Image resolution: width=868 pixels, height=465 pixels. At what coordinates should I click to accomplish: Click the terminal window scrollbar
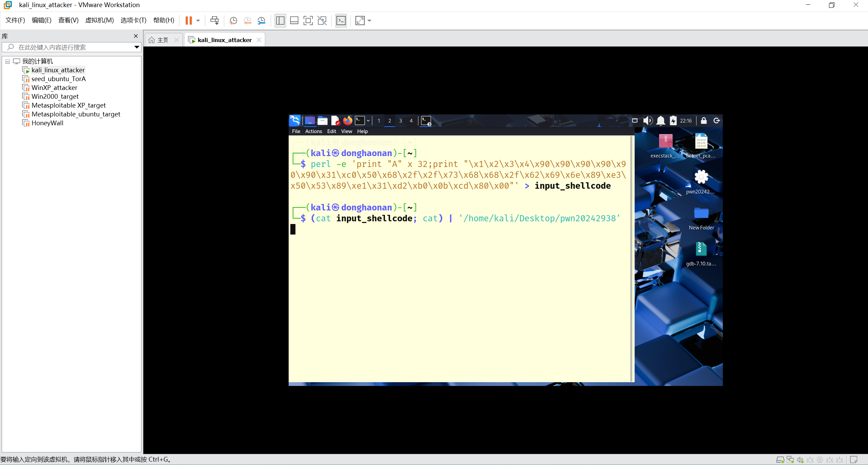[632, 258]
